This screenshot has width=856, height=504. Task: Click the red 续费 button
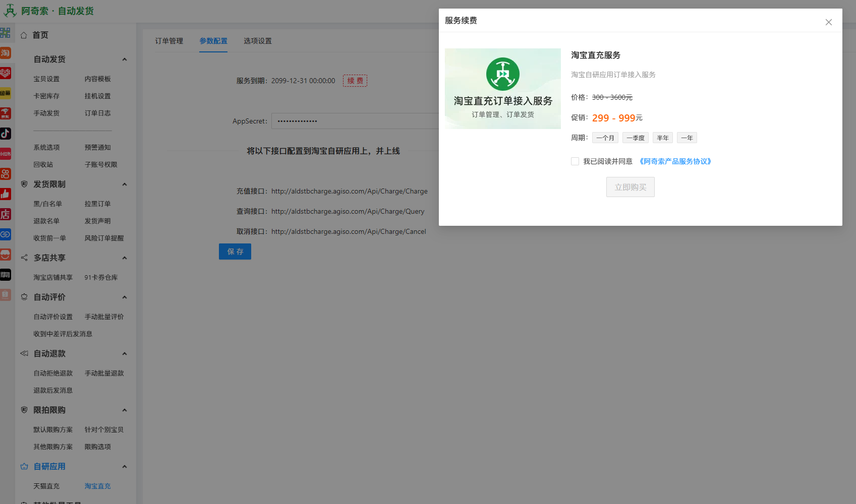[x=355, y=81]
